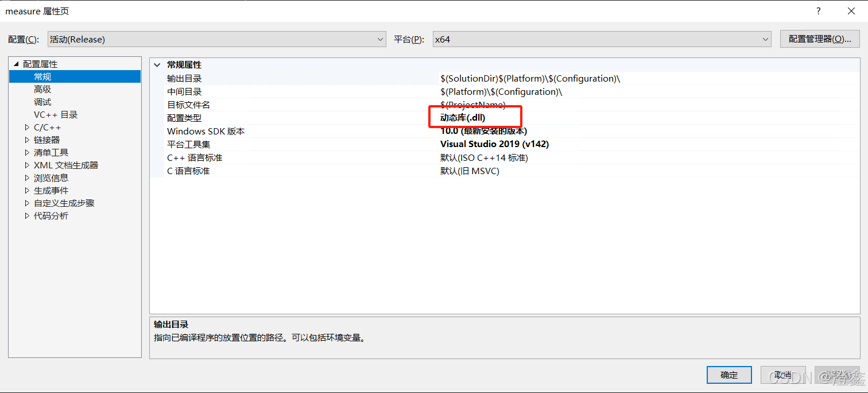
Task: Select 高级 in the property tree
Action: tap(42, 89)
